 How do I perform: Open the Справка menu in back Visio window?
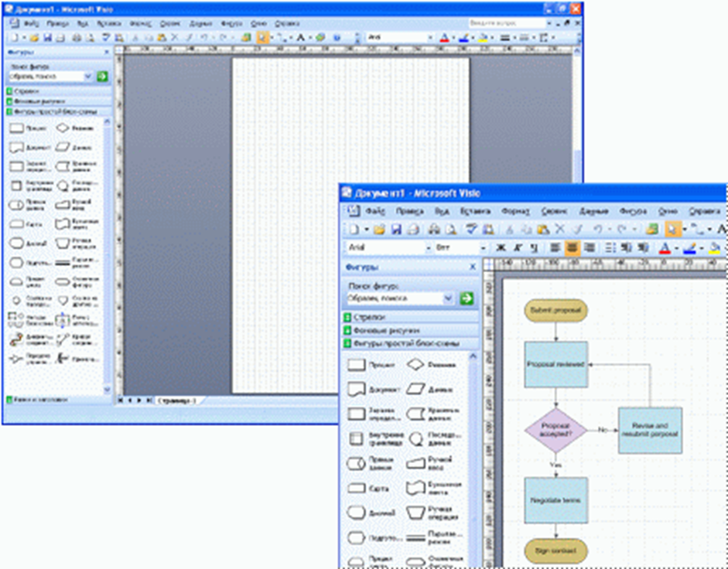point(287,23)
